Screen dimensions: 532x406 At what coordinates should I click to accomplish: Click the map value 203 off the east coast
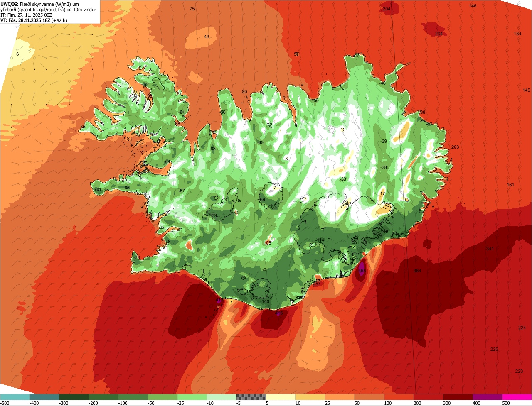click(x=455, y=147)
